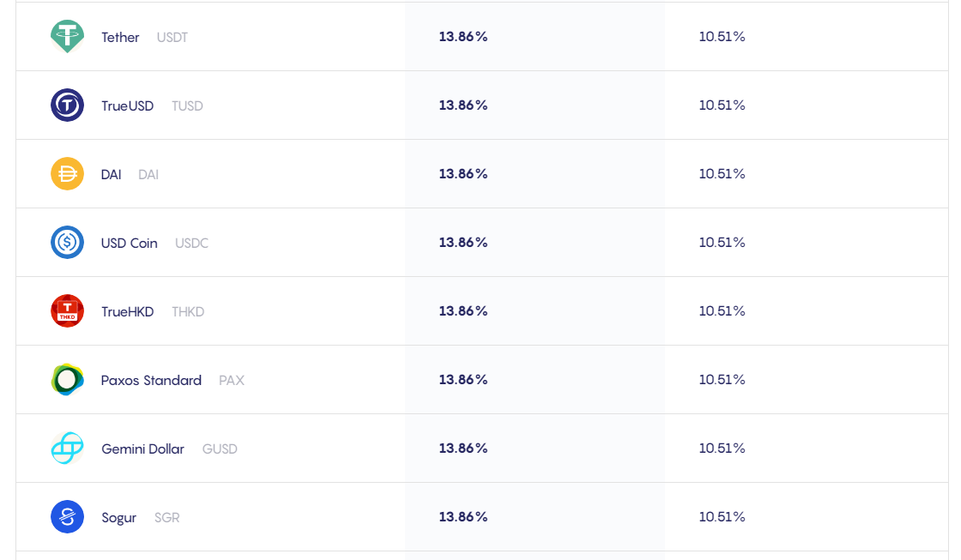Click the Gemini Dollar name text
The width and height of the screenshot is (961, 560).
[x=142, y=449]
